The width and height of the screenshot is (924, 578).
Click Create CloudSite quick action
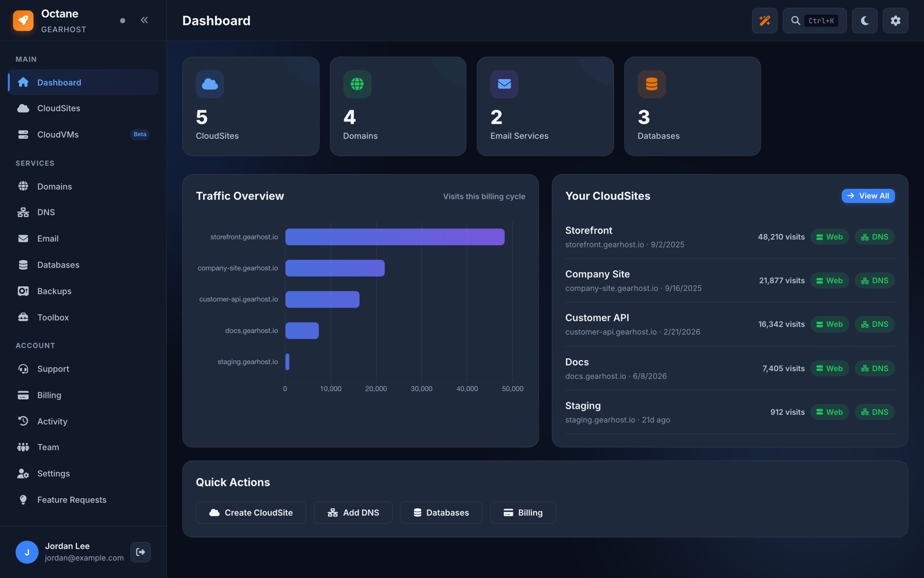[251, 513]
